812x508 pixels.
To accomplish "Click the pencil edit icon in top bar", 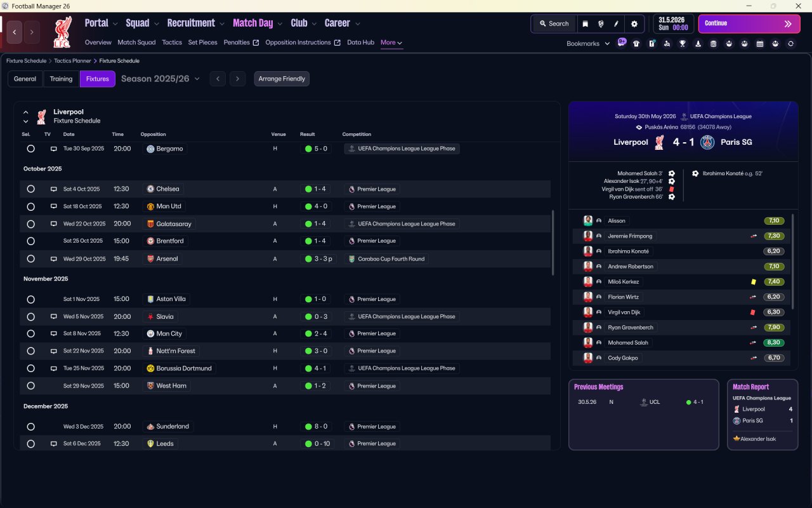I will click(616, 23).
